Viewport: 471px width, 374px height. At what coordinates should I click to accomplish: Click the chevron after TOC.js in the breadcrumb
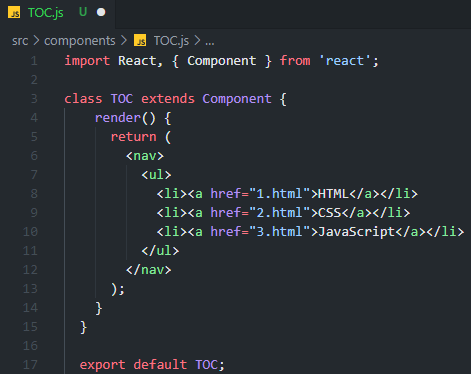(197, 41)
